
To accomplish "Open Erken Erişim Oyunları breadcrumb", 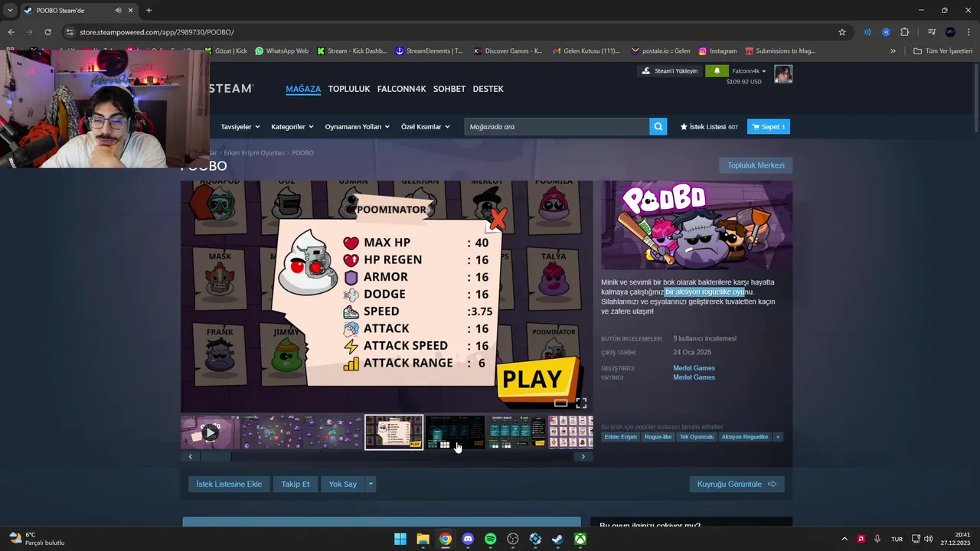I will point(254,153).
